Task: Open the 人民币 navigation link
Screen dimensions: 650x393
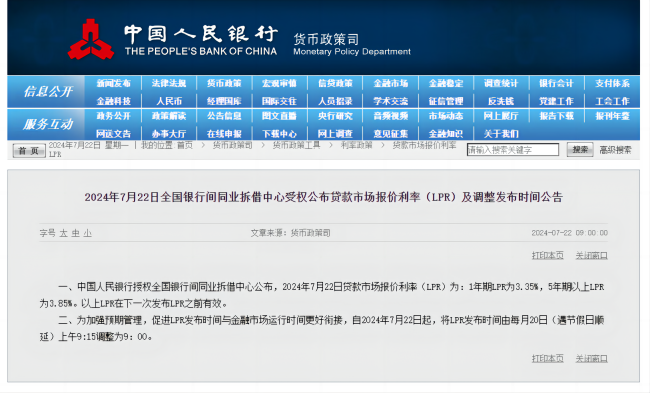Action: 169,101
